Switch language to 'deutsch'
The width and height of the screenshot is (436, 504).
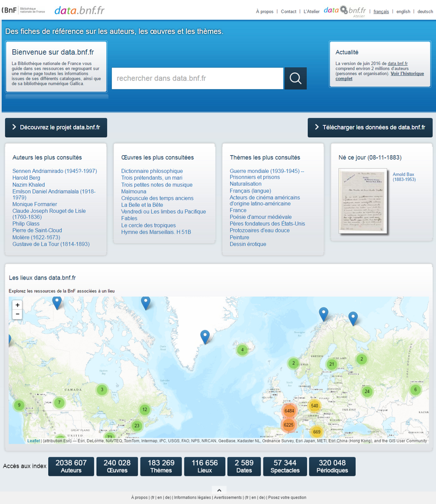click(x=425, y=12)
